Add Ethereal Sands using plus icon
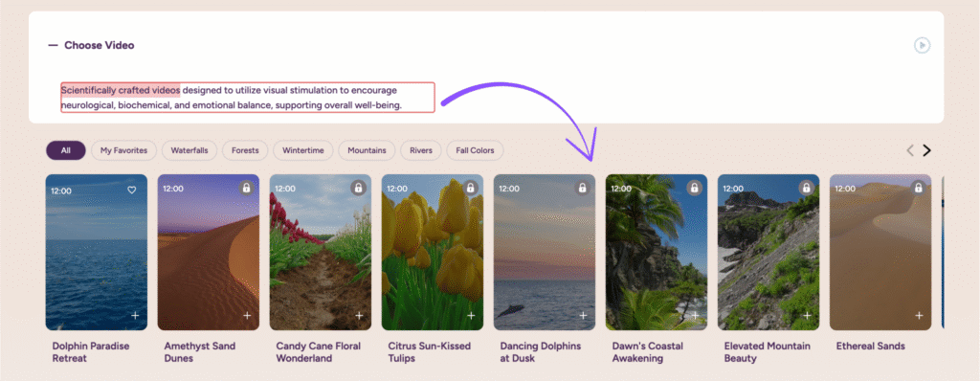This screenshot has height=381, width=980. [x=919, y=316]
